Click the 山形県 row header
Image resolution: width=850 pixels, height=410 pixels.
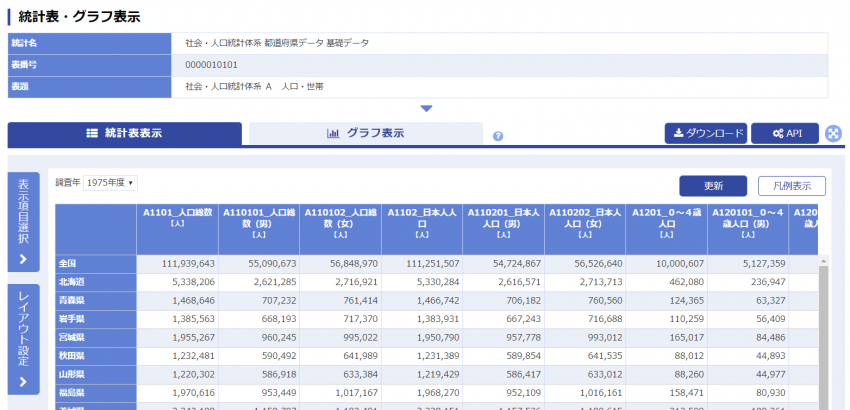point(96,375)
